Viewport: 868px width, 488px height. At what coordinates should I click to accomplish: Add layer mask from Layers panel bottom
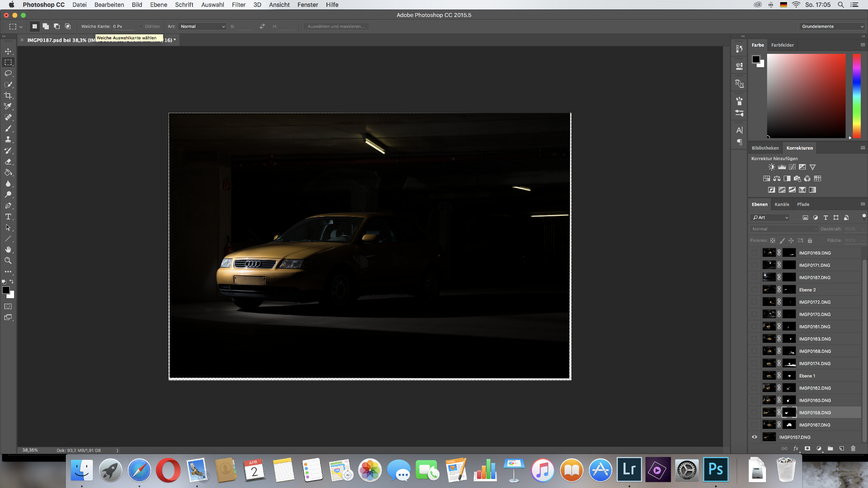click(x=807, y=449)
